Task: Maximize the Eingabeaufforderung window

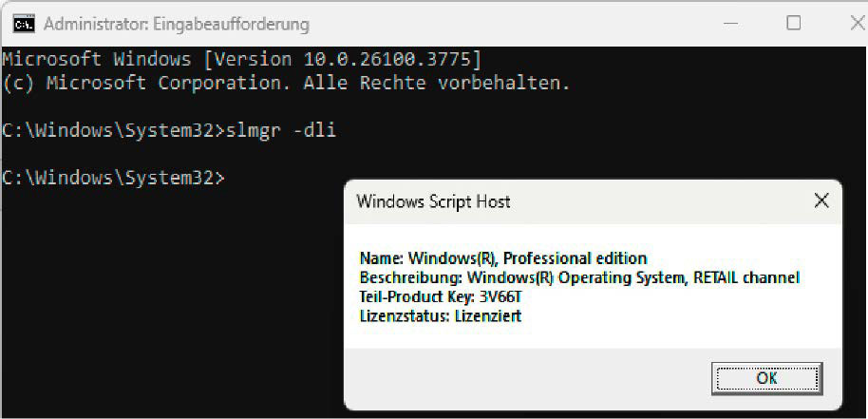Action: (x=794, y=23)
